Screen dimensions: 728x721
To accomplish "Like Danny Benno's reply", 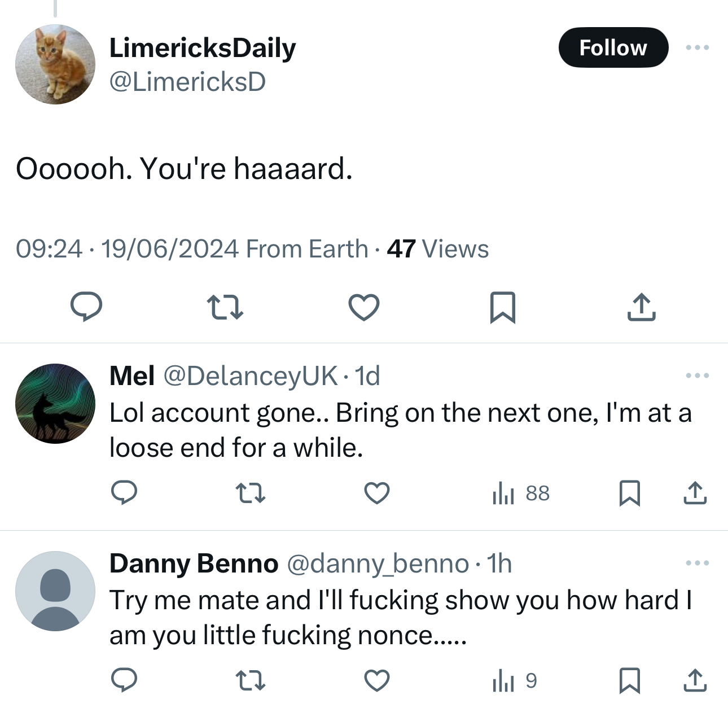I will point(377,680).
